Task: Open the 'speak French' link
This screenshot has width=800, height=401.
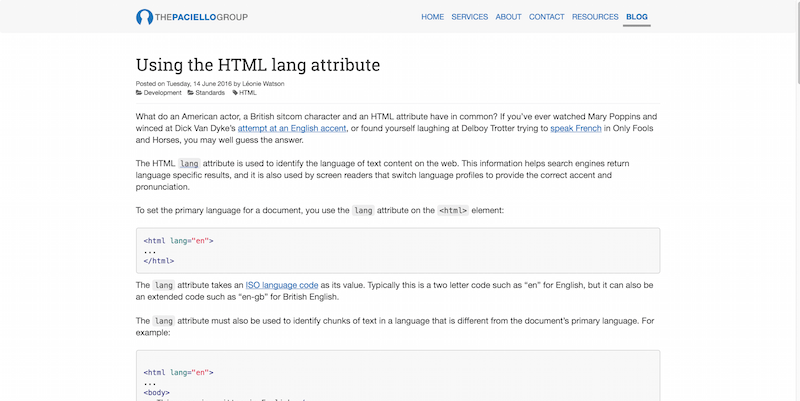Action: [576, 129]
